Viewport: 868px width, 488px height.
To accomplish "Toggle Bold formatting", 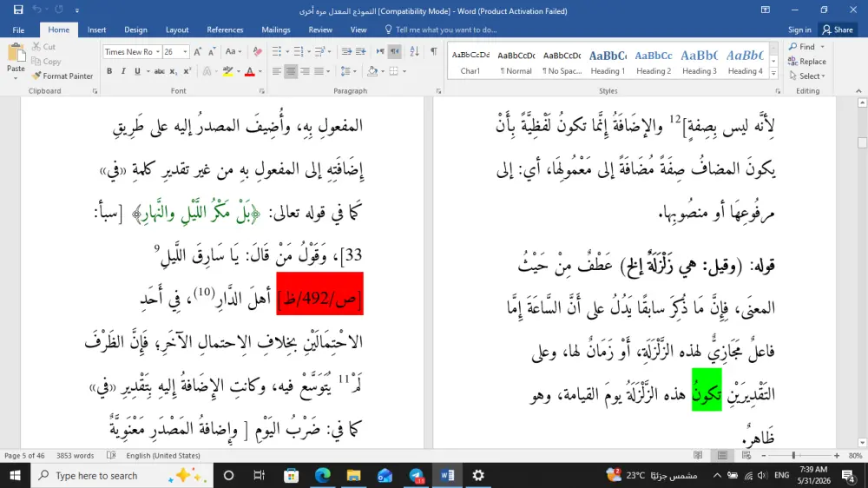I will 109,71.
